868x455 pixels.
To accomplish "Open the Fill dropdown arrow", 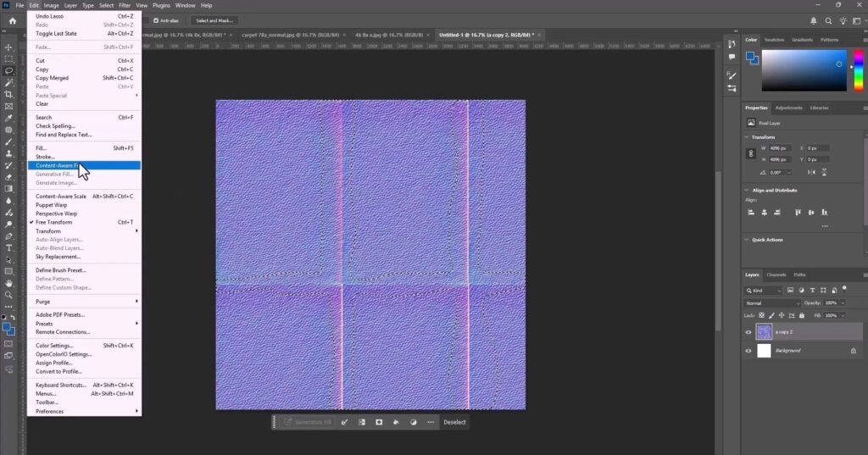I will click(x=843, y=315).
